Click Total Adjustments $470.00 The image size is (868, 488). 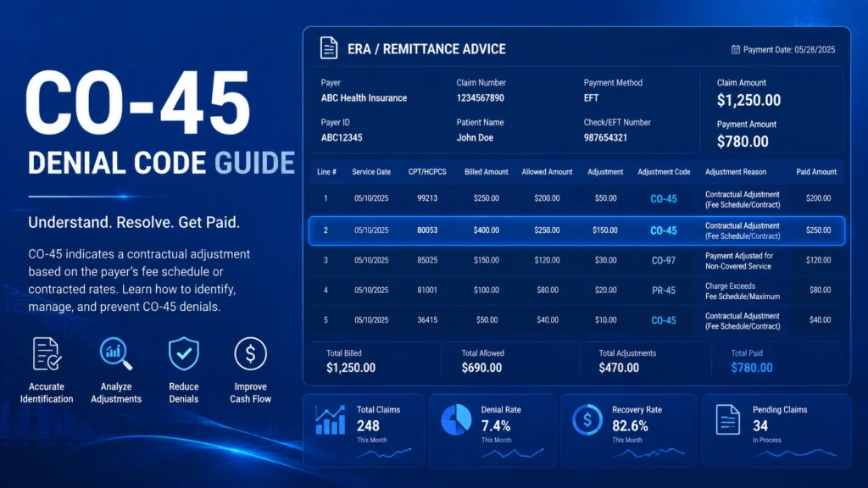[618, 368]
